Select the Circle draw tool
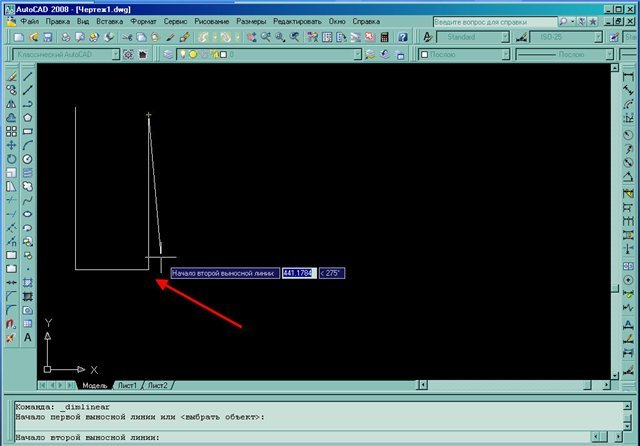Screen dimensions: 640x446 coord(27,159)
